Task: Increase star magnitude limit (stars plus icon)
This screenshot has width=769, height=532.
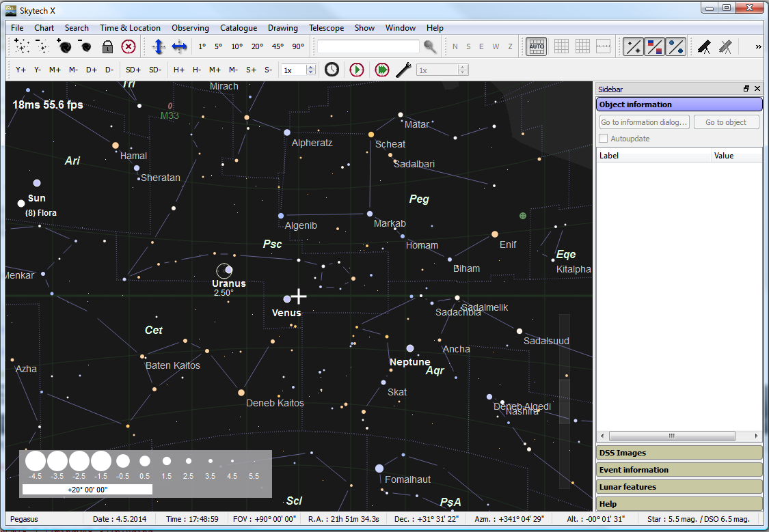Action: click(22, 46)
